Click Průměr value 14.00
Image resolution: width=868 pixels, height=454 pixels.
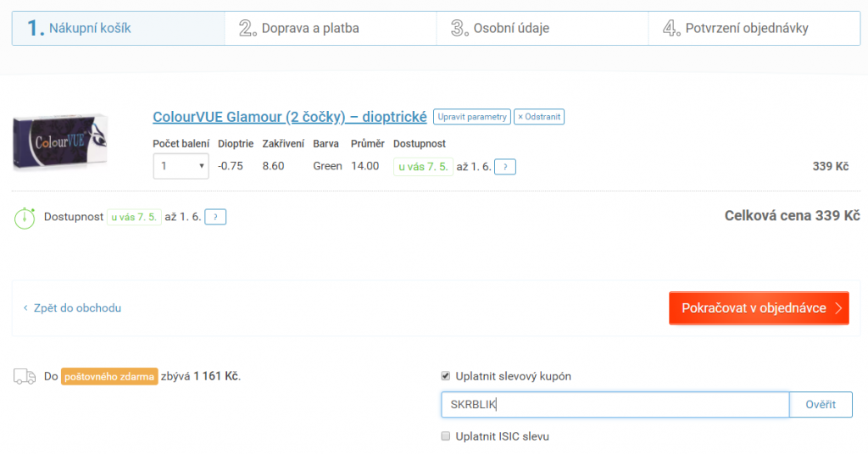(364, 166)
